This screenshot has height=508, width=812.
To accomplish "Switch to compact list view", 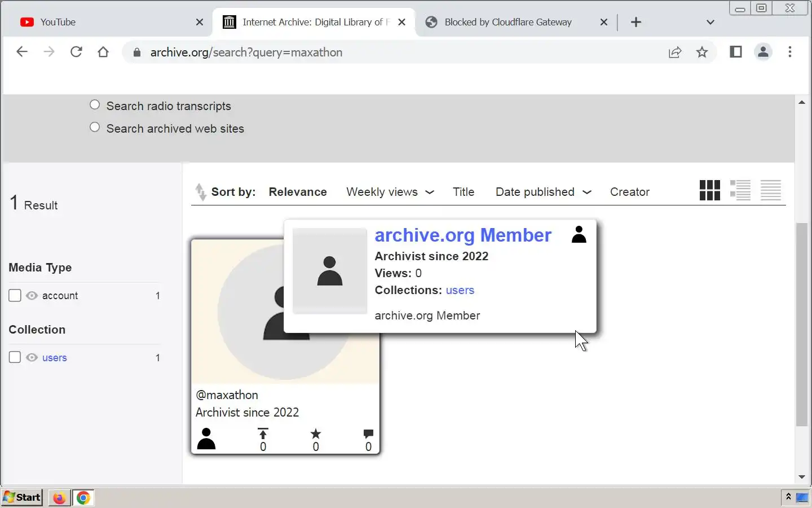I will tap(771, 190).
